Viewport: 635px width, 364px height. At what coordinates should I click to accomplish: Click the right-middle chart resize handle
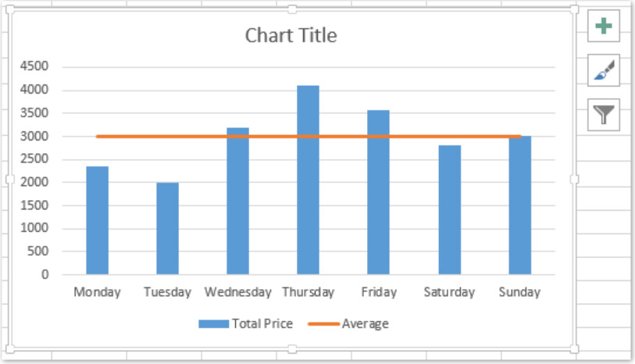[x=575, y=179]
